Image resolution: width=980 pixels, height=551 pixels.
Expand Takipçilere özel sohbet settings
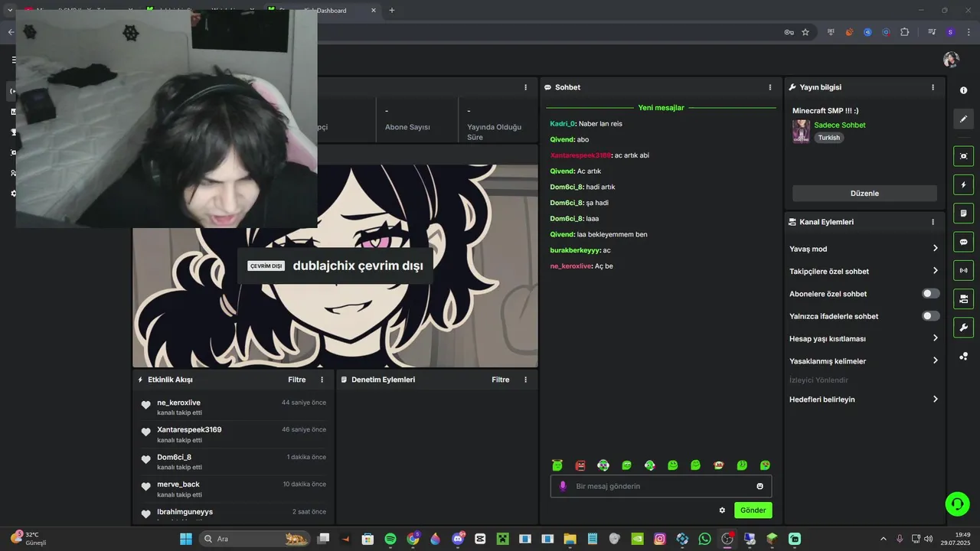point(864,271)
